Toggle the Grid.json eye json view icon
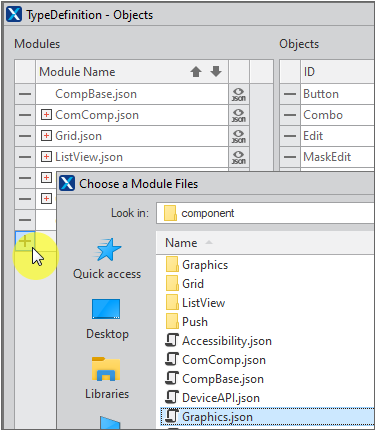 coord(239,136)
